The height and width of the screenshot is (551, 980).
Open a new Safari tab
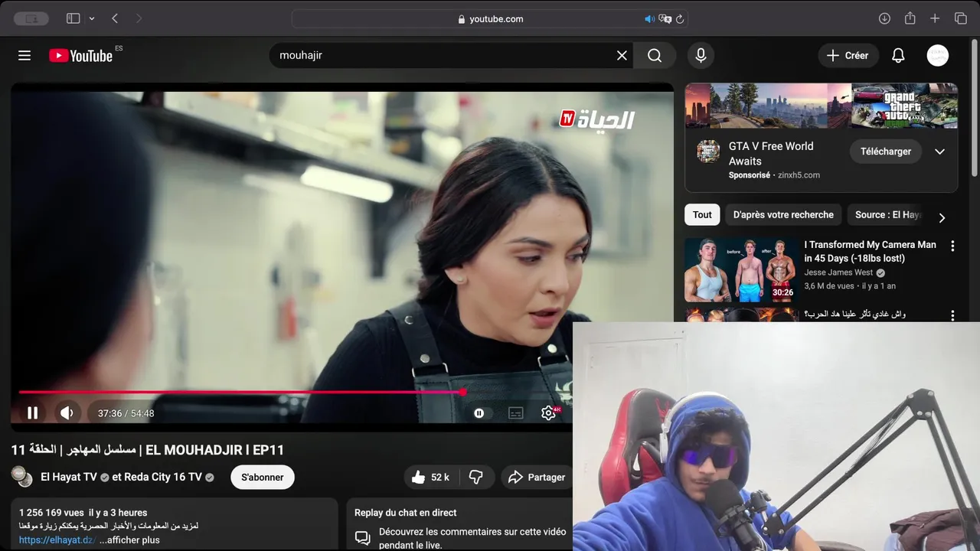pos(935,18)
